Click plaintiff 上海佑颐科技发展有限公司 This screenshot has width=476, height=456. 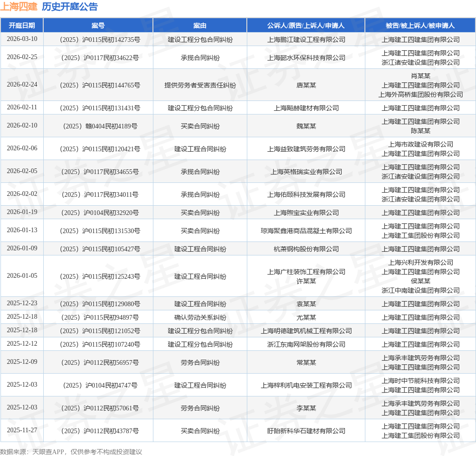(x=306, y=194)
